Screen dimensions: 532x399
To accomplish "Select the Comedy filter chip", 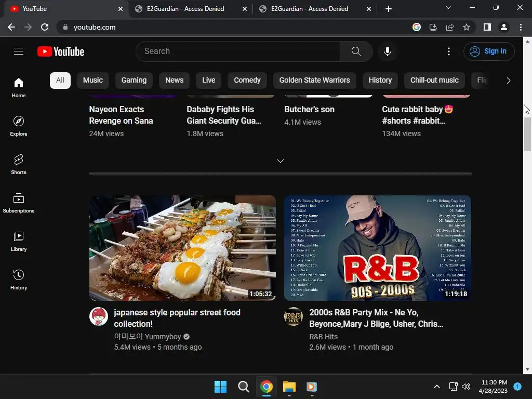I will (x=247, y=81).
